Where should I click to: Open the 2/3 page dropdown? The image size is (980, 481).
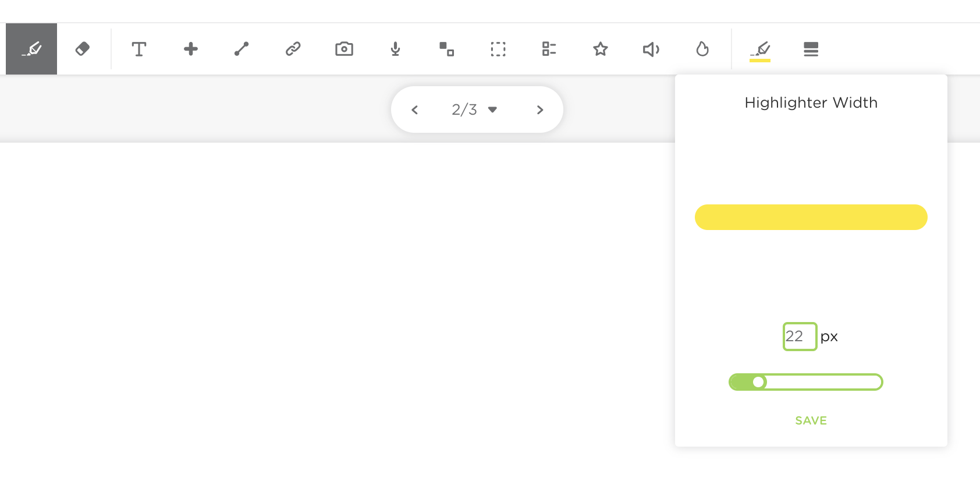[x=474, y=109]
